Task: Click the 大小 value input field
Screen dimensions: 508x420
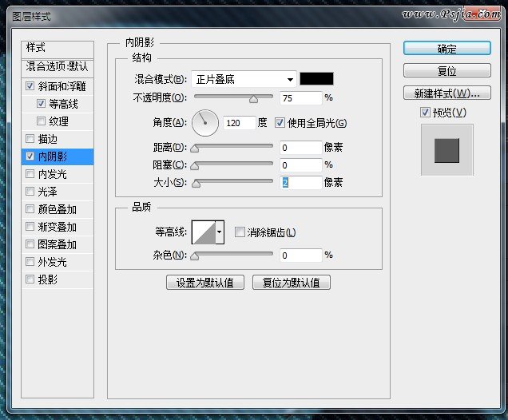Action: [x=301, y=183]
